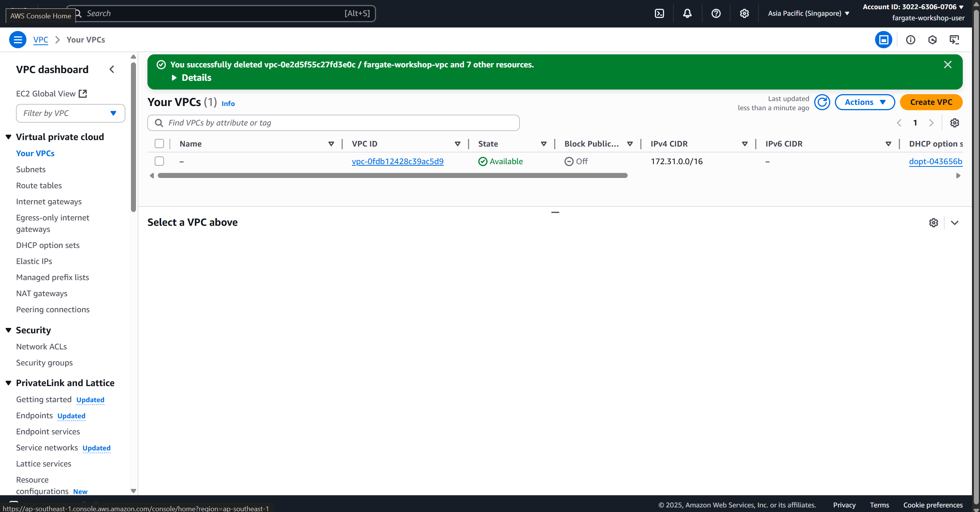The height and width of the screenshot is (512, 980).
Task: Select all VPCs header checkbox
Action: click(159, 143)
